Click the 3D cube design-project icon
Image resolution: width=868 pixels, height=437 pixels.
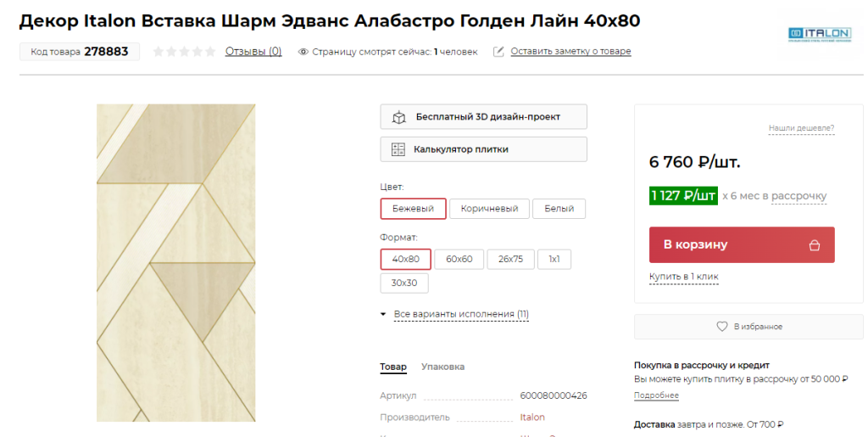398,117
